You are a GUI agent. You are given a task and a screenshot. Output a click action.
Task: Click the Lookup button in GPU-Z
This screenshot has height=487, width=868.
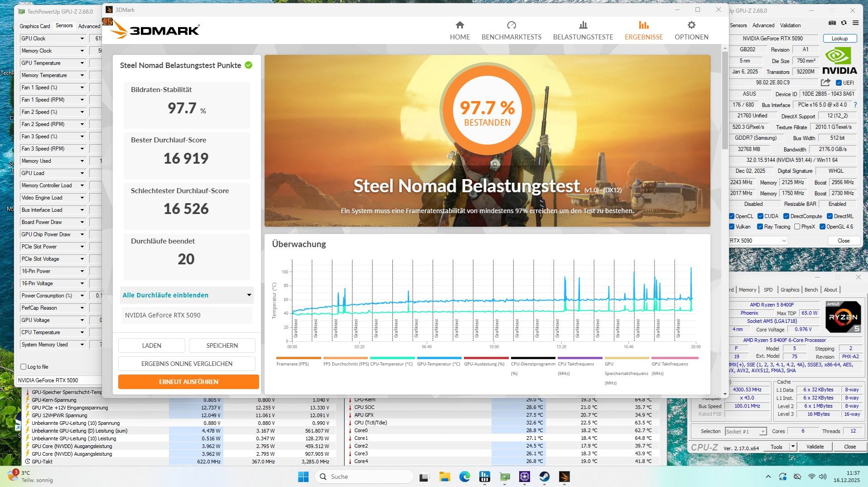coord(839,39)
